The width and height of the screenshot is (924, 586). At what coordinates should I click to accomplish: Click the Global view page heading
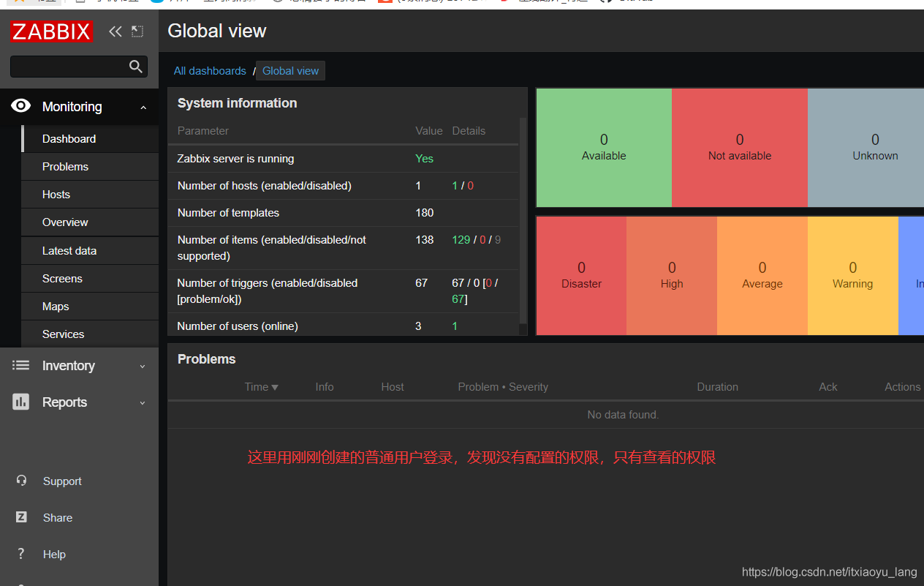point(217,31)
